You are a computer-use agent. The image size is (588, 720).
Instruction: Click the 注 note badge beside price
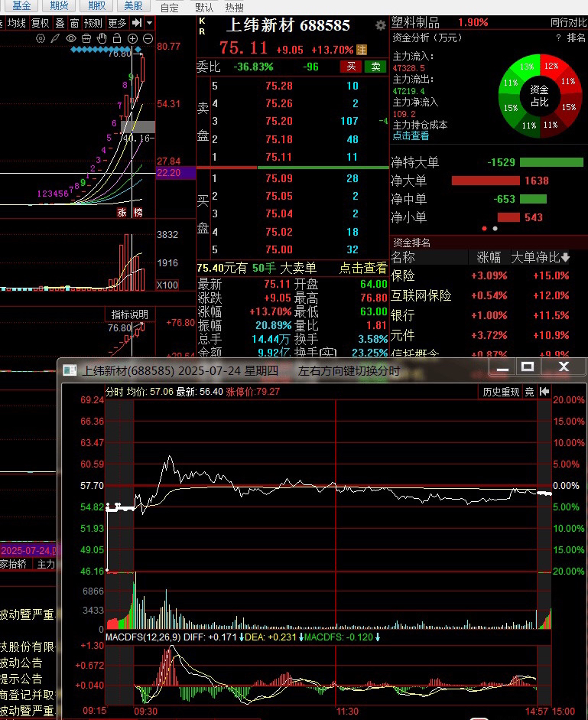point(362,50)
